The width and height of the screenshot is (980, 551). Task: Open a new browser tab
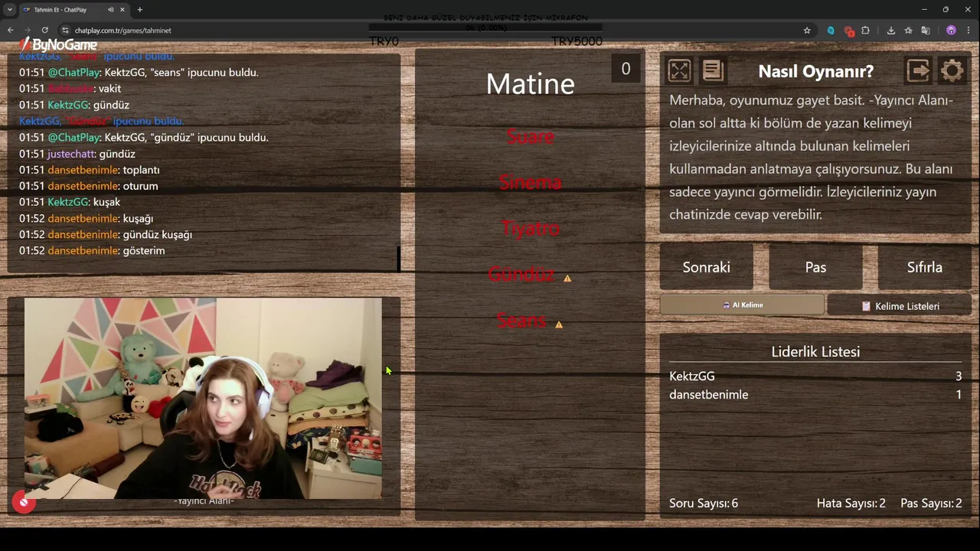click(x=139, y=10)
